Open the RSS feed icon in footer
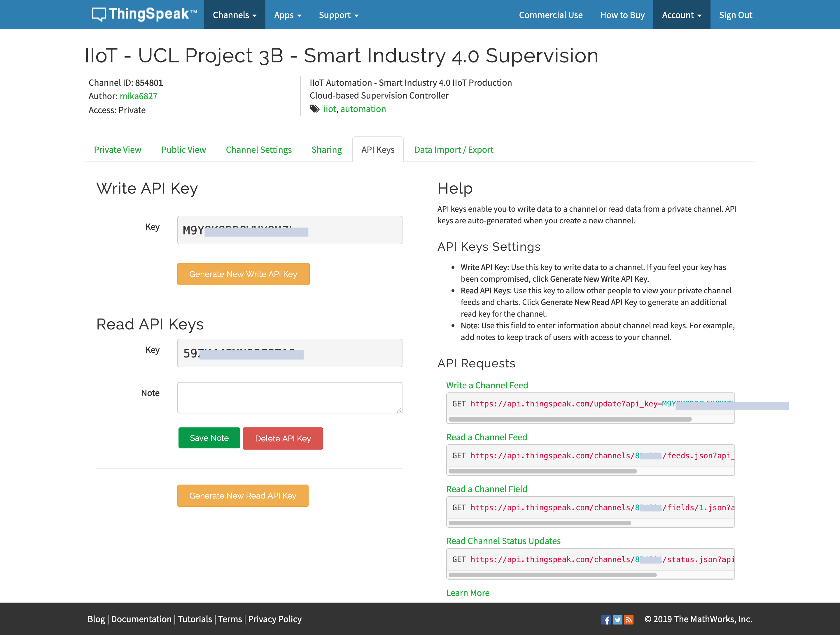 coord(629,620)
